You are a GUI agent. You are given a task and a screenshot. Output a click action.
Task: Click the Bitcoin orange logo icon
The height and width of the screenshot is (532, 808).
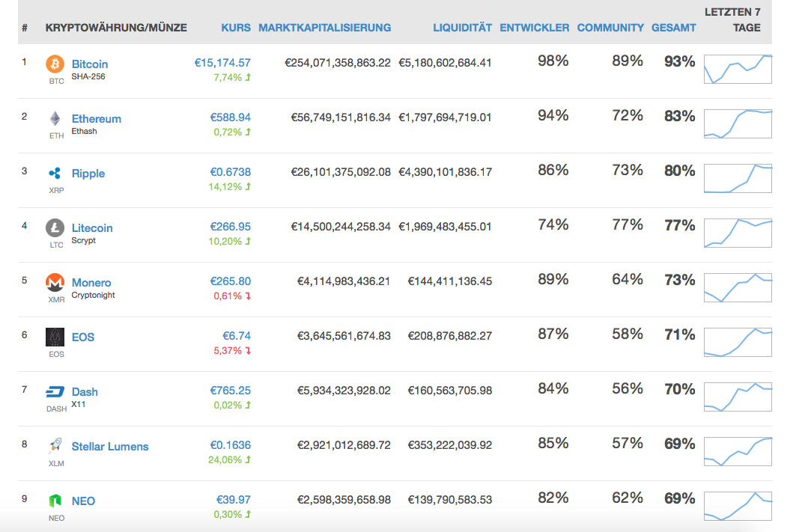[55, 64]
